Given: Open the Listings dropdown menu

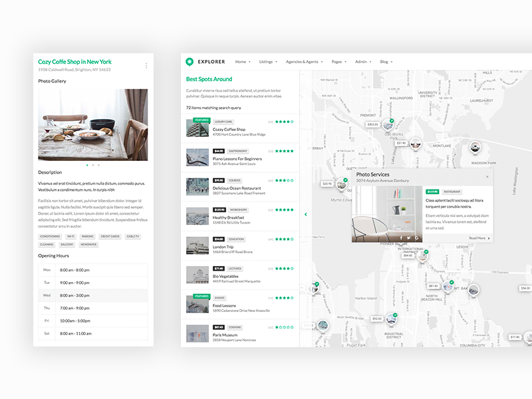Looking at the screenshot, I should (267, 62).
